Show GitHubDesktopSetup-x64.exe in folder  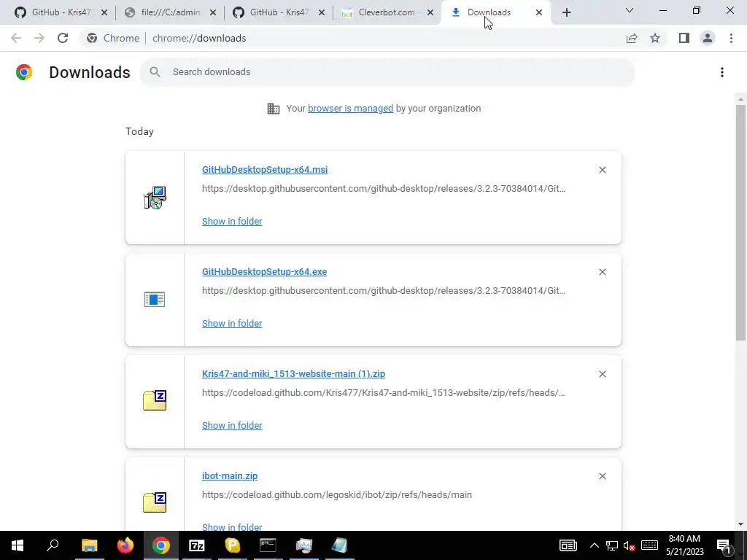[232, 323]
